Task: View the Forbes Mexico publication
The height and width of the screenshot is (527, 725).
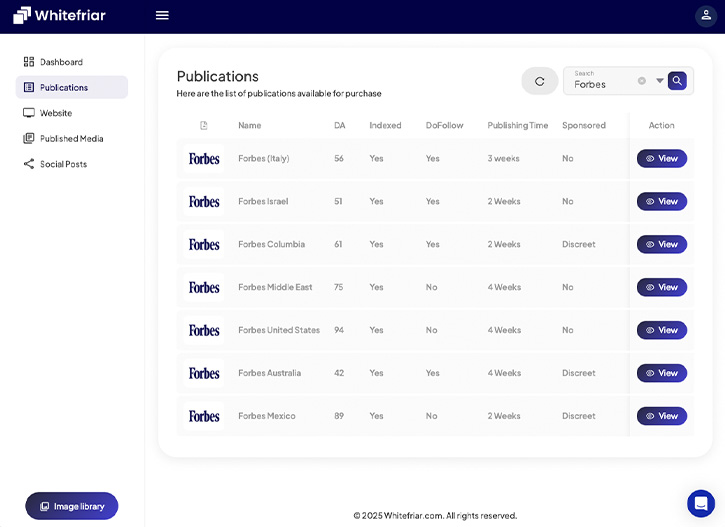Action: pyautogui.click(x=661, y=416)
